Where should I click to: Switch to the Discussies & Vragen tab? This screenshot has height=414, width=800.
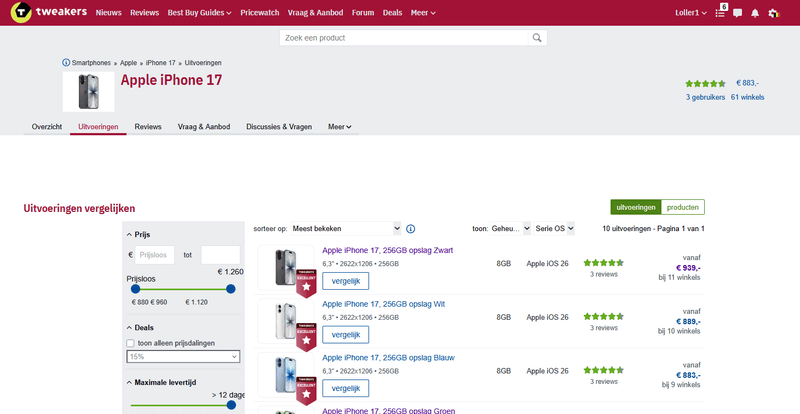(x=279, y=127)
